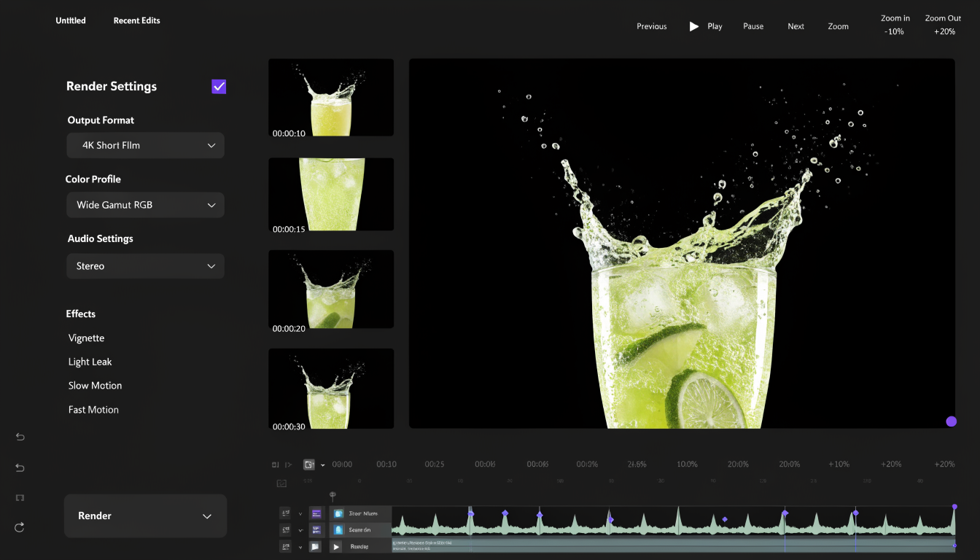980x560 pixels.
Task: Start playback with the Play button
Action: click(706, 26)
